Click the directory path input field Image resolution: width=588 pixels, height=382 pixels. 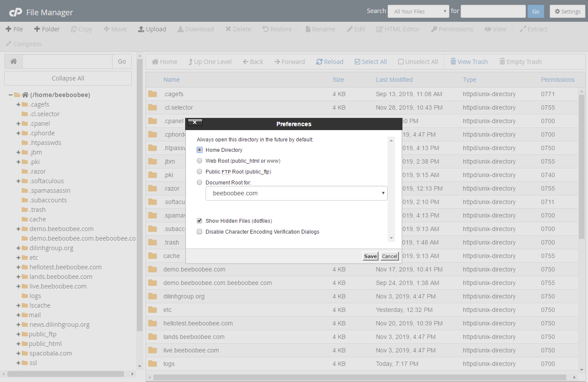point(67,61)
